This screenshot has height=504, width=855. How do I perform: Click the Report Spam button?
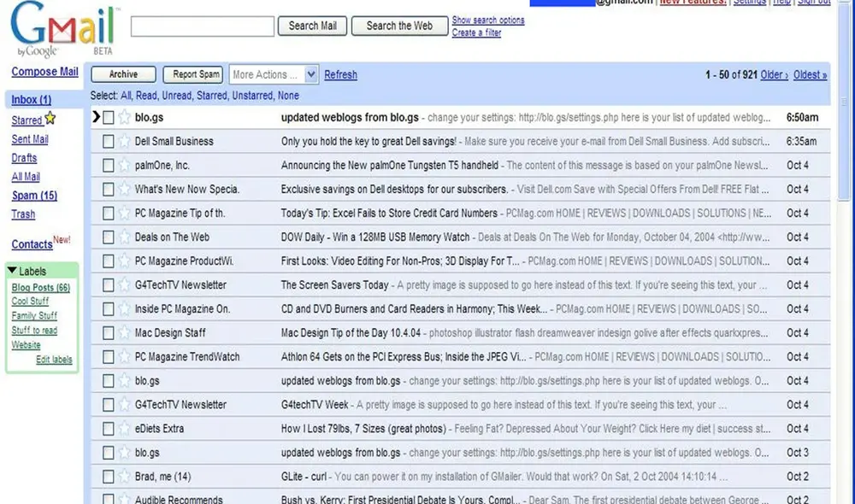click(192, 74)
